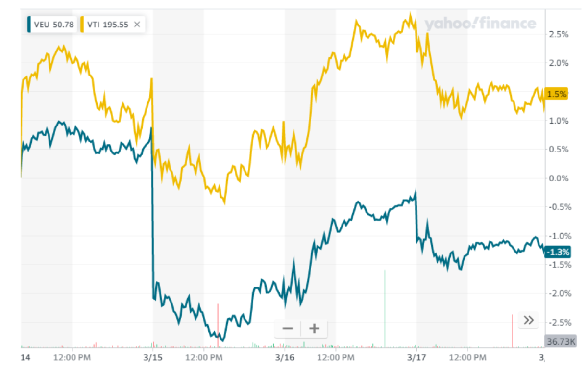Click the 0.0% percent axis label
588x379 pixels.
click(x=559, y=178)
